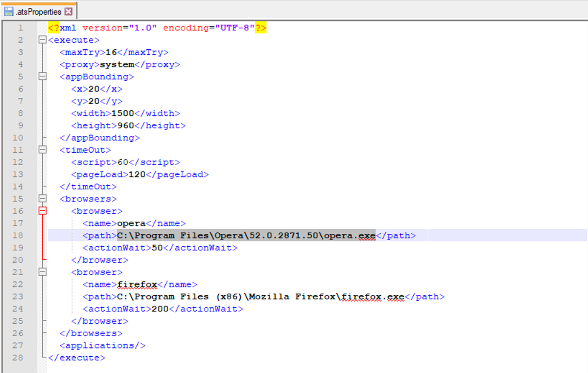Collapse the timeOut fold marker

click(42, 150)
